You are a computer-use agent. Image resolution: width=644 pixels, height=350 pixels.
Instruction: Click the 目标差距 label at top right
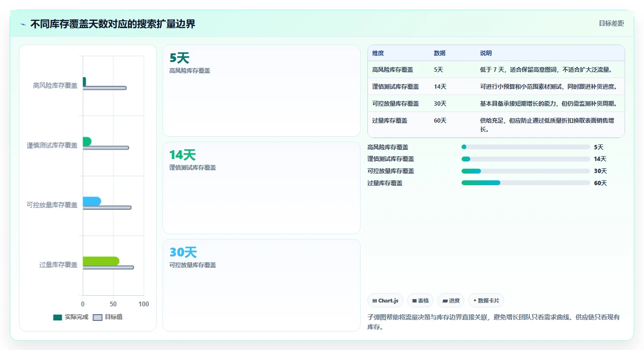(x=611, y=23)
